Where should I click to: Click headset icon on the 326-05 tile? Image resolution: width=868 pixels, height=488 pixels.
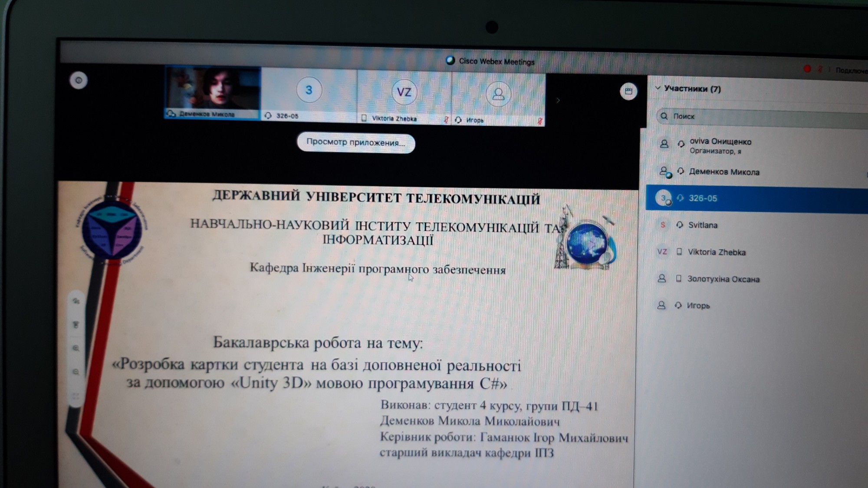(x=268, y=115)
